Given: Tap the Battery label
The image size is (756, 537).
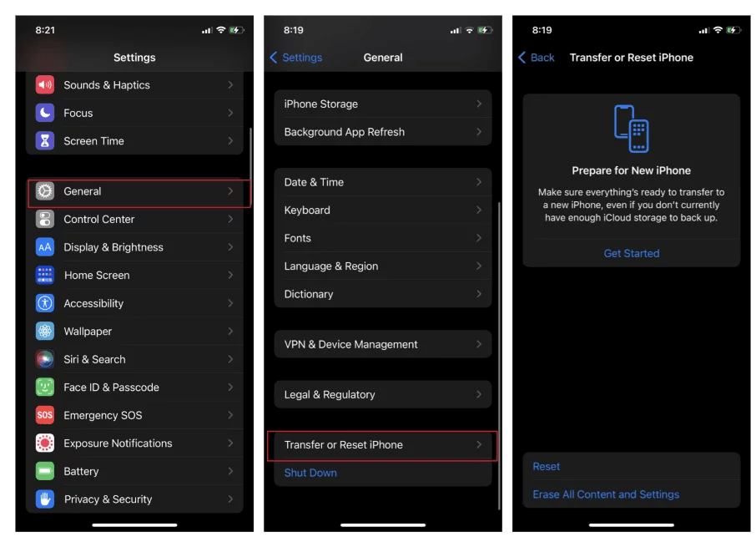Looking at the screenshot, I should (x=81, y=471).
